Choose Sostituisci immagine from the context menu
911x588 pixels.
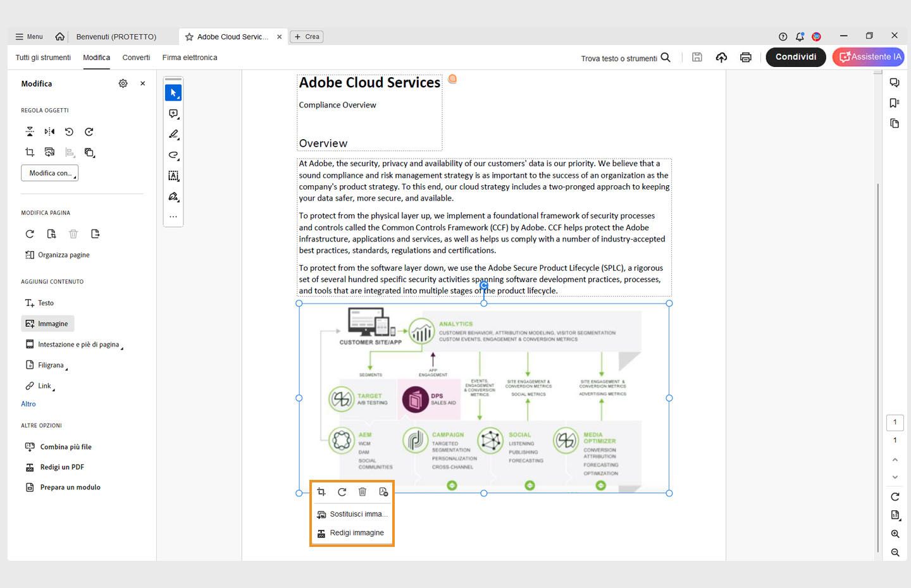pyautogui.click(x=352, y=513)
